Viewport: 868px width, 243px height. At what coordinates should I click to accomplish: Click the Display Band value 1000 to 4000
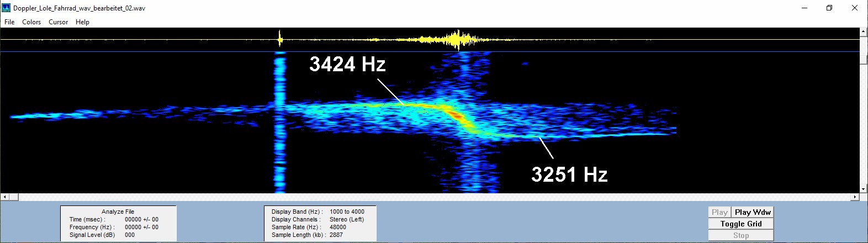tap(347, 212)
